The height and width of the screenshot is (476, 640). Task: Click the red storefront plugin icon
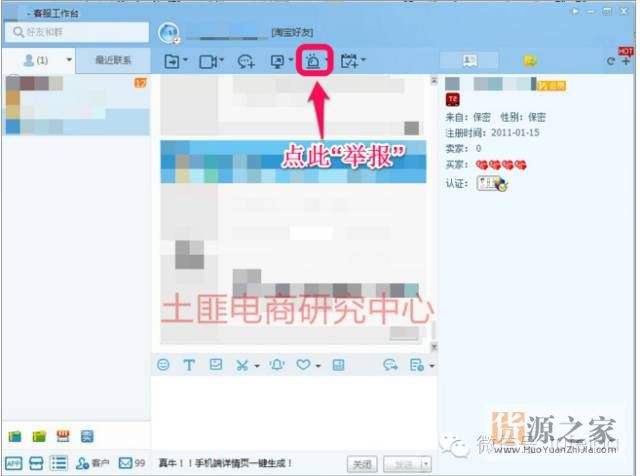coord(63,436)
